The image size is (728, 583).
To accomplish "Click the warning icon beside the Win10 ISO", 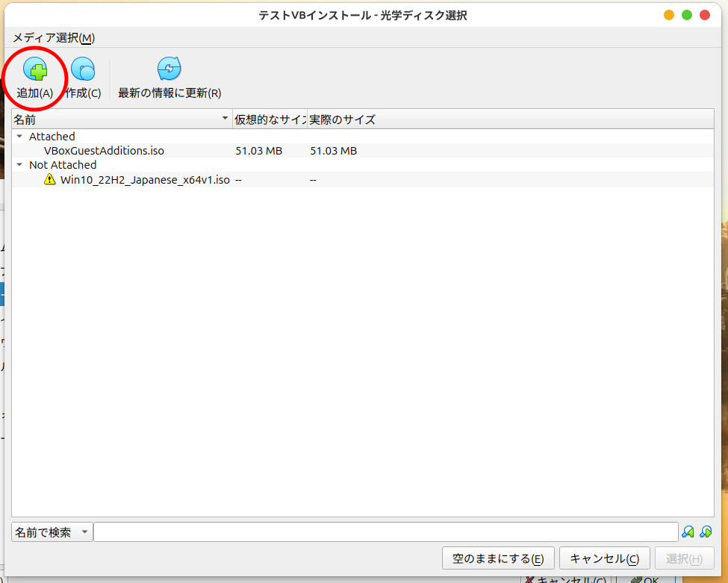I will (x=50, y=180).
